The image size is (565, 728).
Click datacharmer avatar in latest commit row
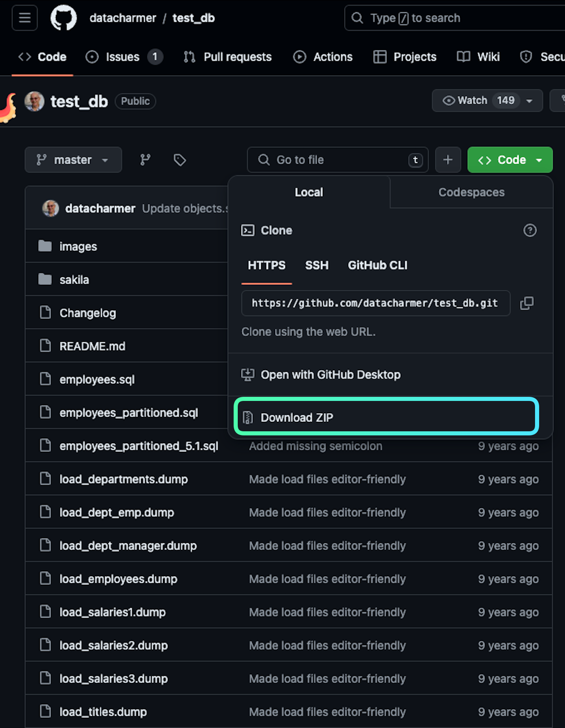[51, 208]
